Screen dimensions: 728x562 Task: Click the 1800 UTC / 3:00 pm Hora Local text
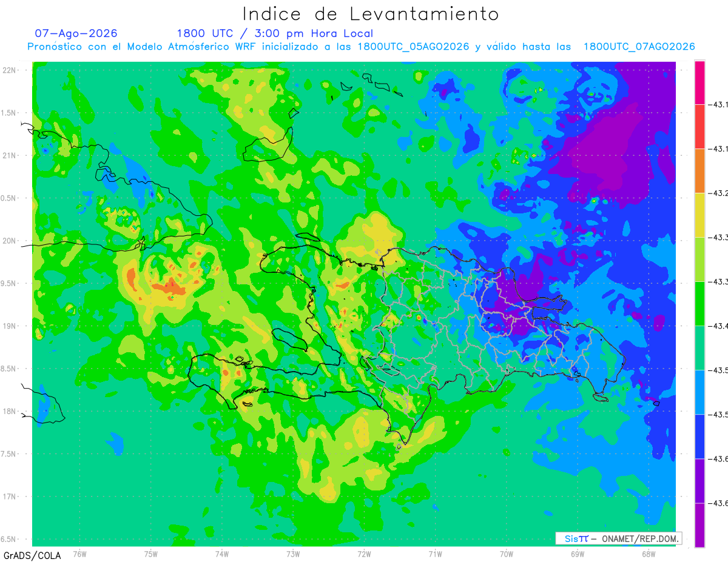(275, 33)
